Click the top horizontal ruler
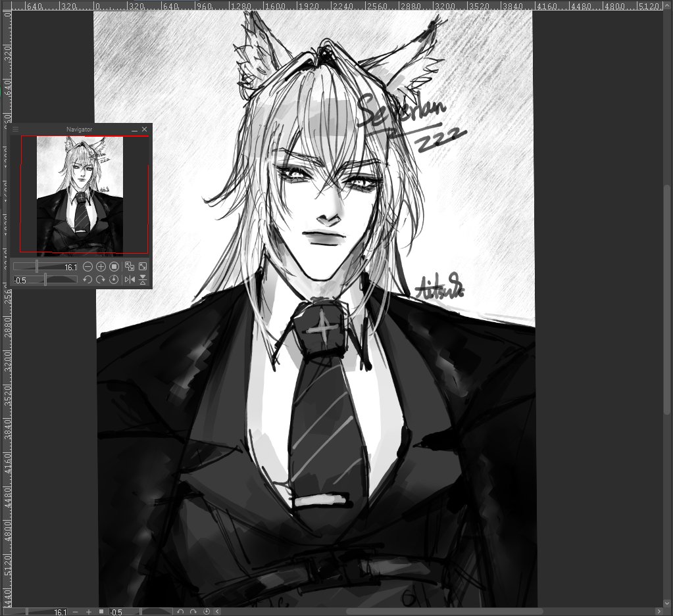673x616 pixels. pos(337,5)
